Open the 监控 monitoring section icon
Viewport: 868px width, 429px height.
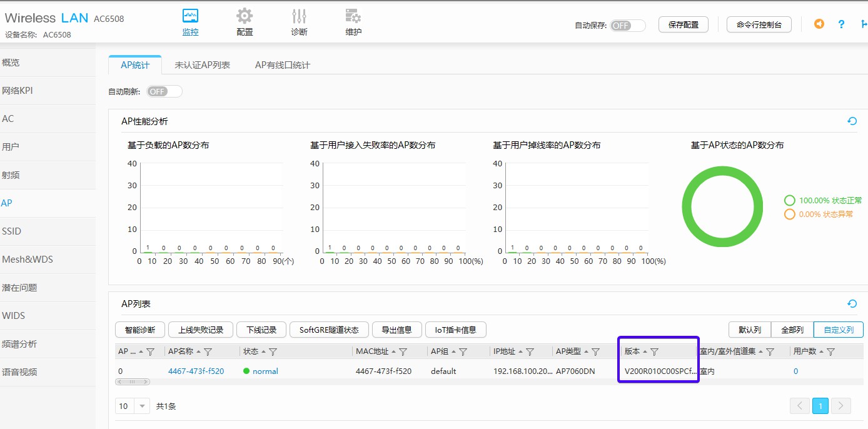click(x=190, y=16)
